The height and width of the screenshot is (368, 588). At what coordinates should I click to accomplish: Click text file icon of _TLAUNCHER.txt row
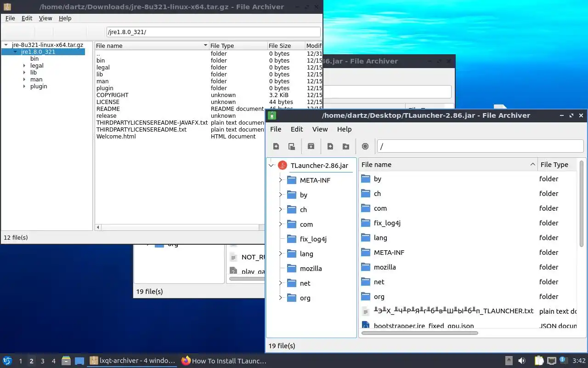(366, 311)
